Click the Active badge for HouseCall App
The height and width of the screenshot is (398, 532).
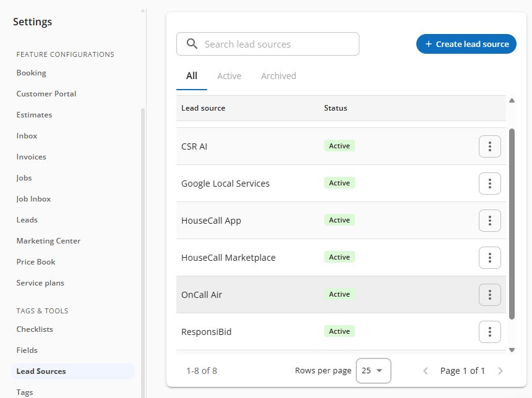(x=339, y=220)
